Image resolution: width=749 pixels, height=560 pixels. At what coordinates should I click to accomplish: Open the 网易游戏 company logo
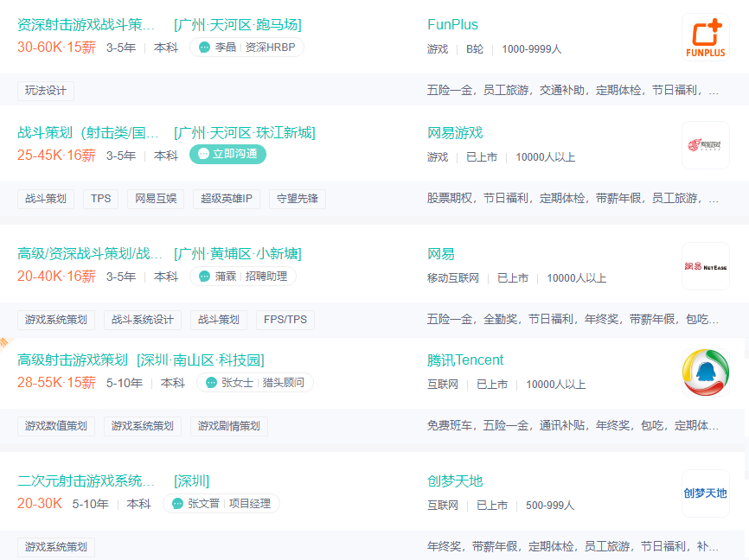(706, 145)
